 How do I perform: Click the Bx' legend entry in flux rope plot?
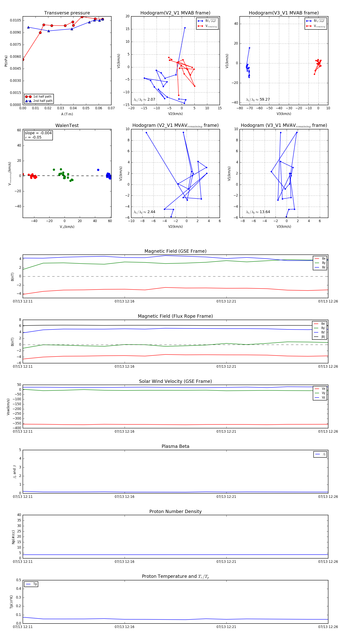[x=320, y=324]
